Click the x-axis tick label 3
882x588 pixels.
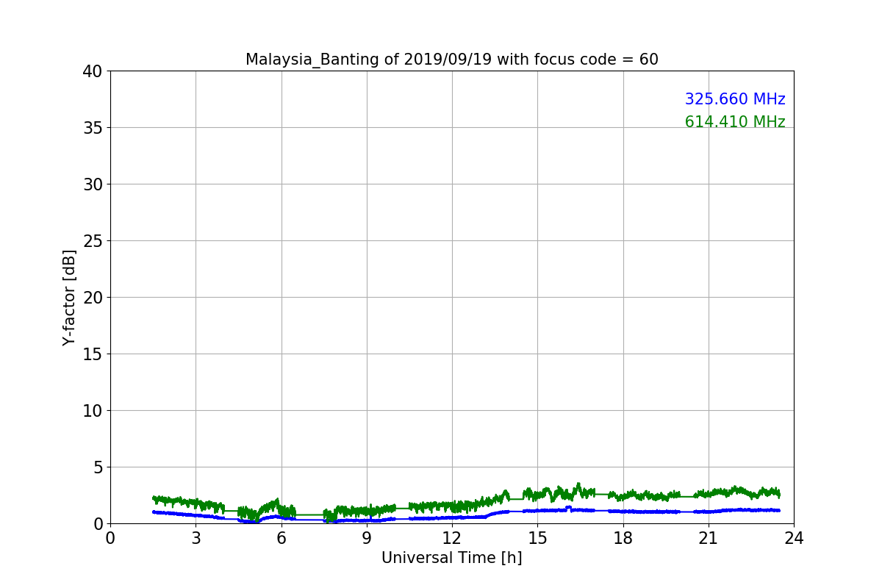pyautogui.click(x=196, y=538)
